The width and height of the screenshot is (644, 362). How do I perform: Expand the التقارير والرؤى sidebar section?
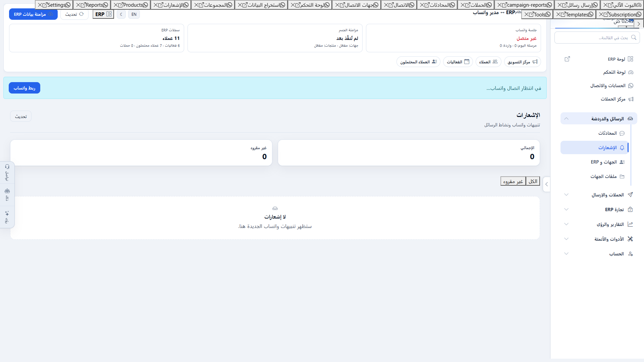click(x=599, y=224)
